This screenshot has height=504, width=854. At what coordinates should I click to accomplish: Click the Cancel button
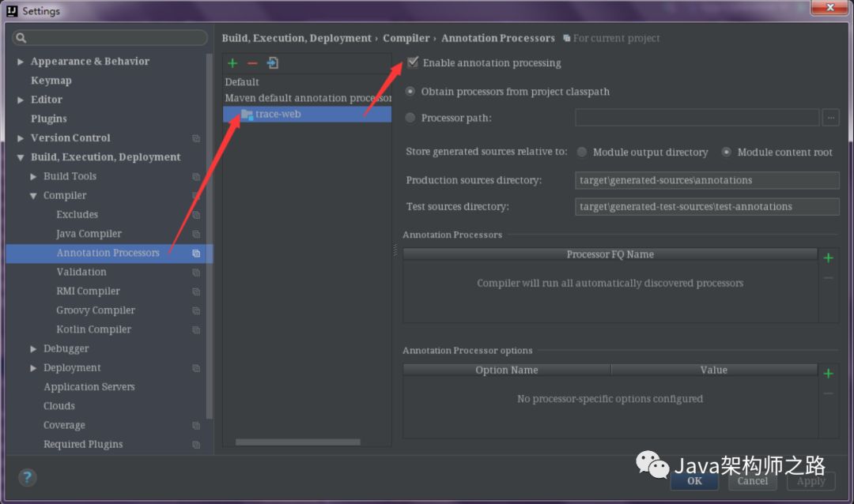[752, 480]
